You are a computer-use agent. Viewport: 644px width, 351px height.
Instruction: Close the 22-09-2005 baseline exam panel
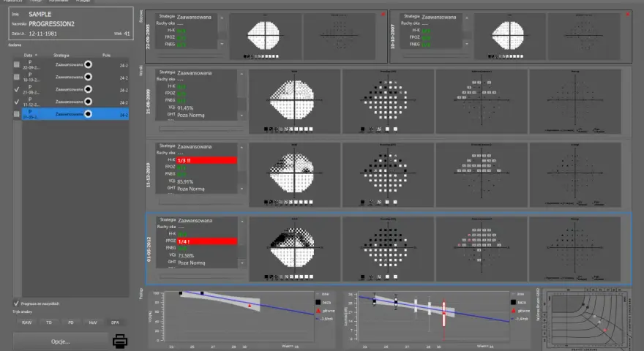[x=383, y=15]
